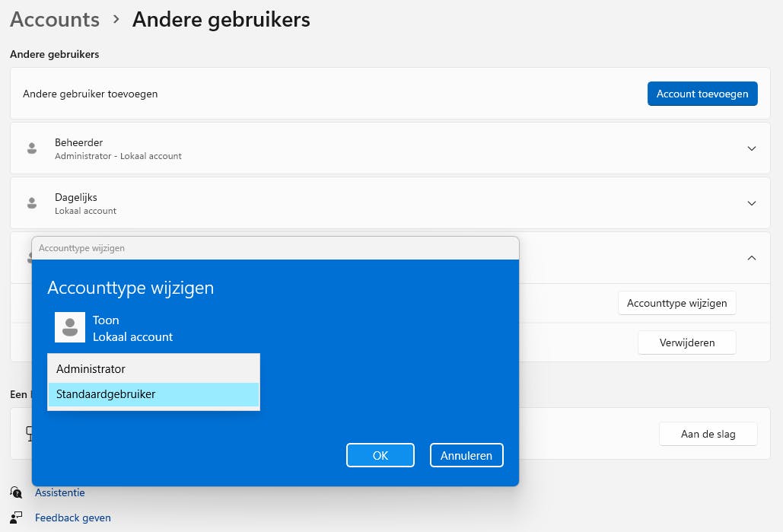Collapse the expanded account with the up chevron
The height and width of the screenshot is (532, 783).
click(x=751, y=258)
